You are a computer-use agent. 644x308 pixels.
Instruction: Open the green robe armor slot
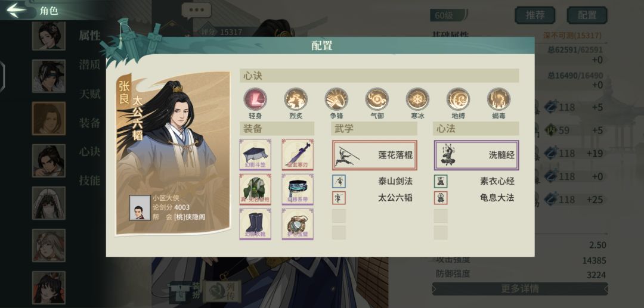pyautogui.click(x=255, y=189)
